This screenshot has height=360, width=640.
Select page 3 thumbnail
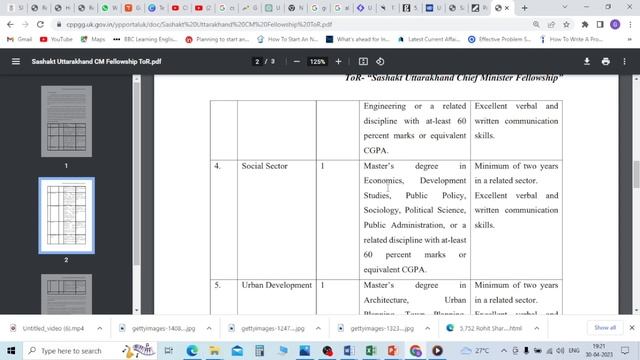(x=67, y=294)
